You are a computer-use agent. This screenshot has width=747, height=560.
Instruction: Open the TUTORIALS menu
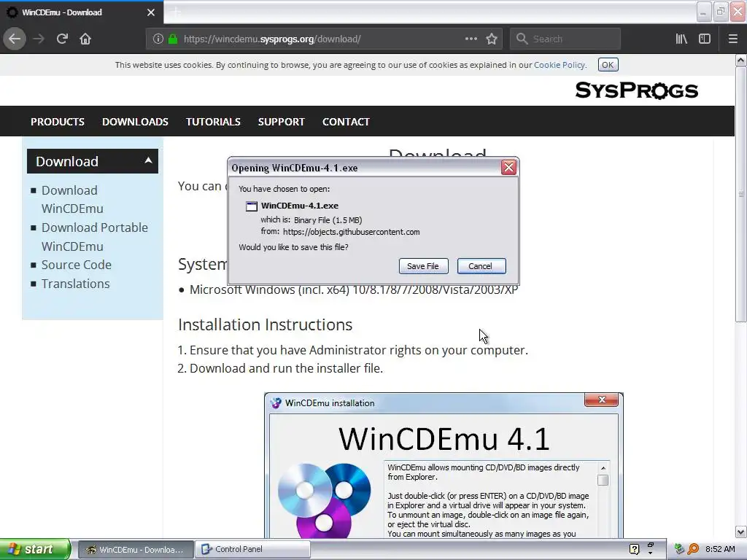pyautogui.click(x=213, y=122)
